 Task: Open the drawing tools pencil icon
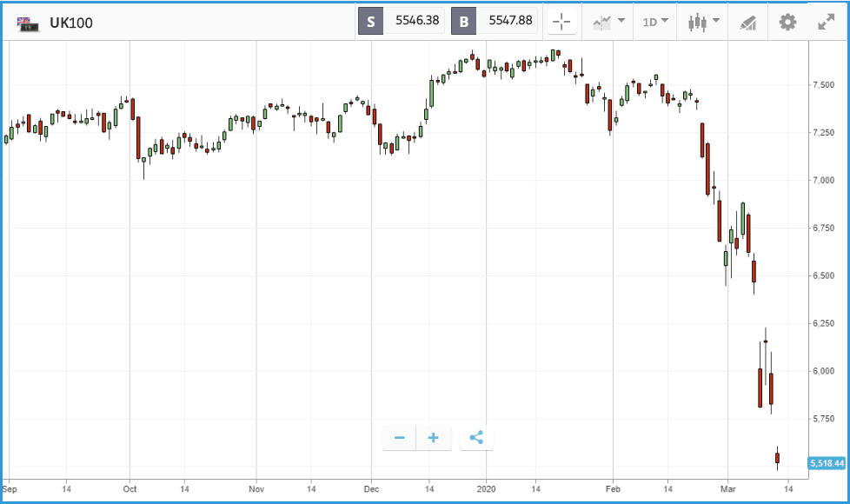pos(748,23)
